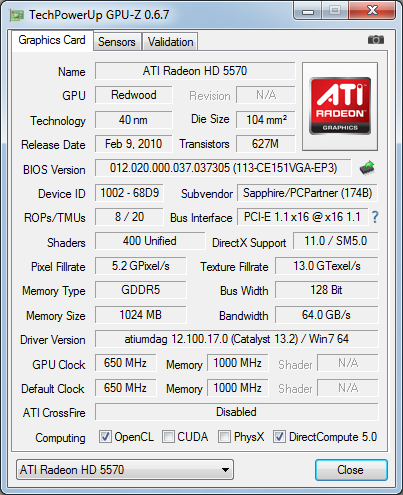Screen dimensions: 403x495
Task: Click the Close button
Action: 351,470
